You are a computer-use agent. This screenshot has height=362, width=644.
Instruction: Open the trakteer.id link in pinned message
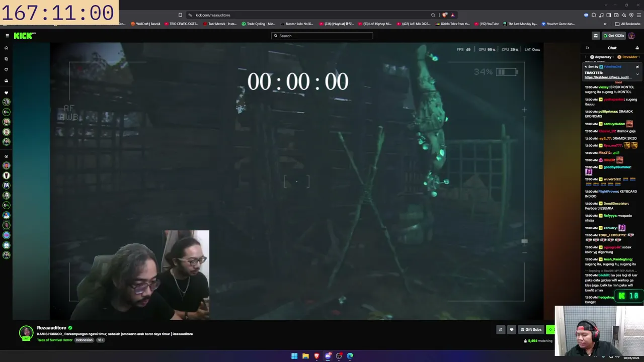(x=608, y=77)
